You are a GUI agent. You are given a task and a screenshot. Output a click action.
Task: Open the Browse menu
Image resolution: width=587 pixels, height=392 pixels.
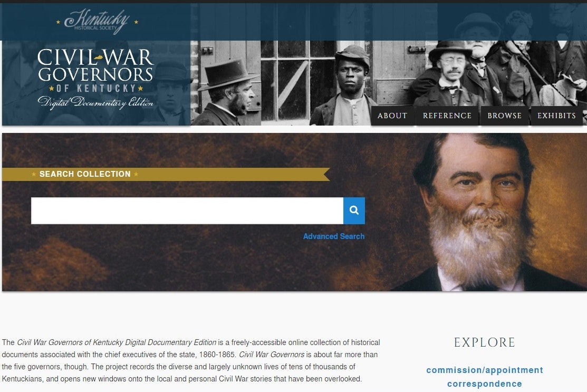504,116
